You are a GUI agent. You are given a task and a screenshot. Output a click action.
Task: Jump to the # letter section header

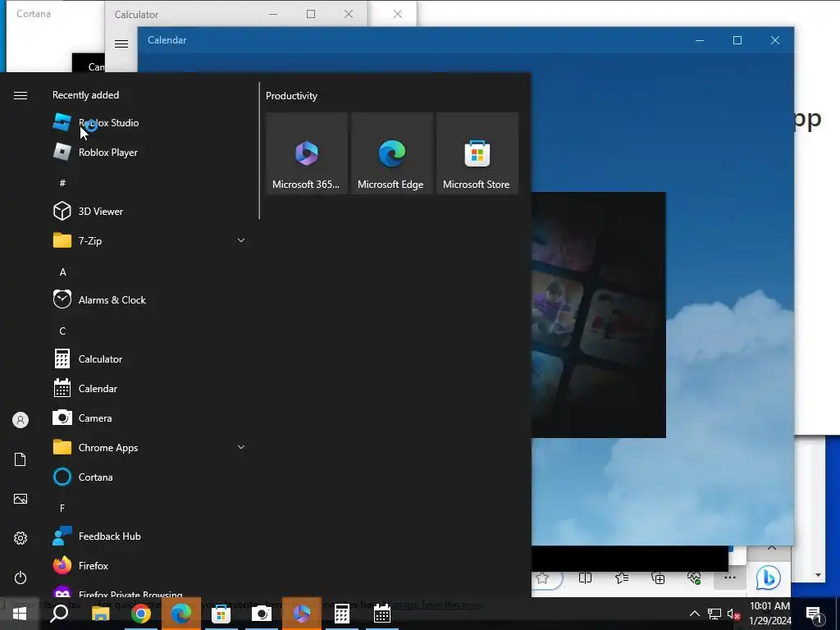point(62,183)
